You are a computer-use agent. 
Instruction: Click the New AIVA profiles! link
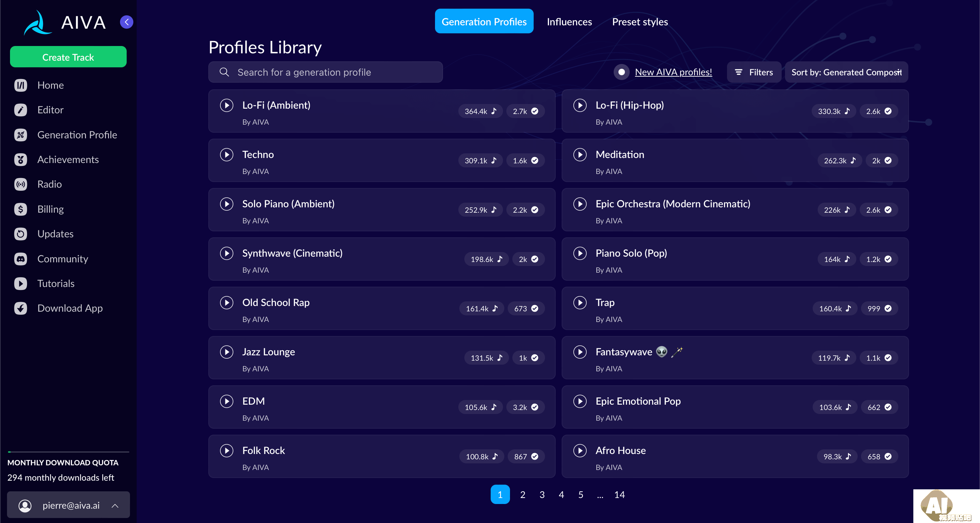click(673, 72)
